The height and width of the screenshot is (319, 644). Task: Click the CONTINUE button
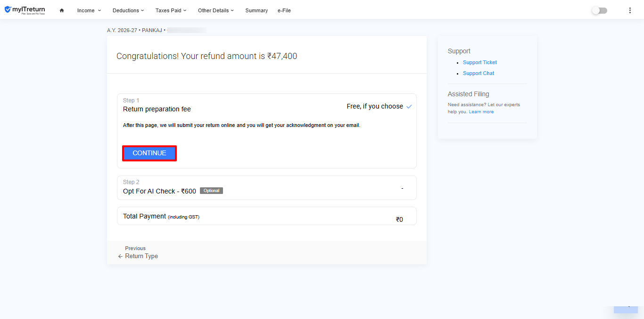click(149, 153)
